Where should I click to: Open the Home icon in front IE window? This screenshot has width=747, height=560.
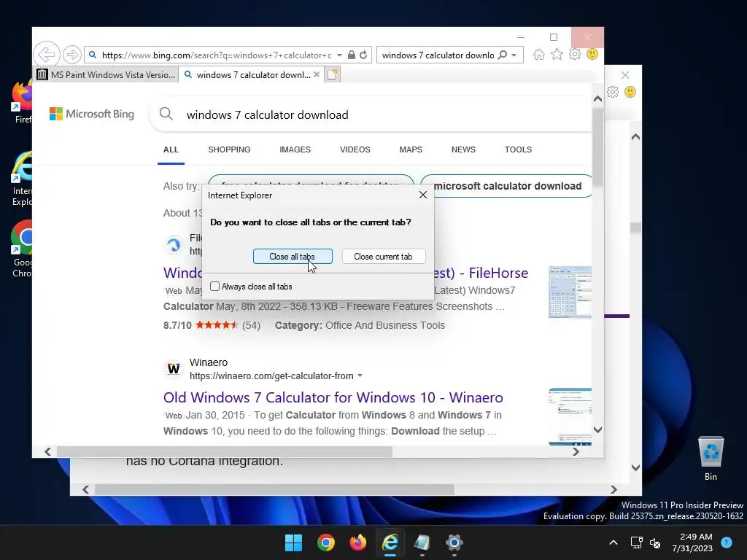539,54
